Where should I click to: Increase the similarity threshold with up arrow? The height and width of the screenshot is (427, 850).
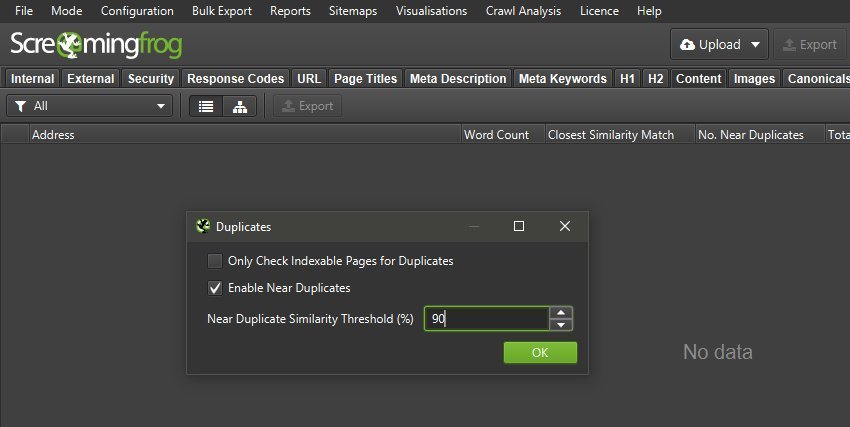(562, 312)
